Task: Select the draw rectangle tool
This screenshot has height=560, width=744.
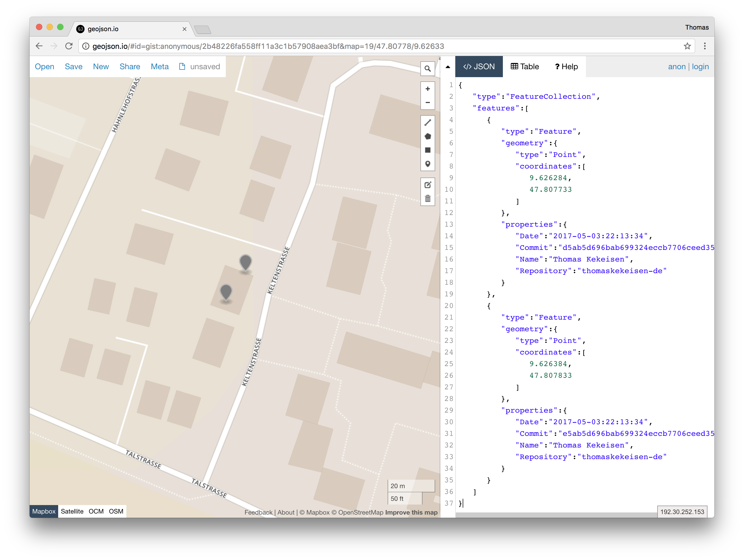Action: click(x=428, y=150)
